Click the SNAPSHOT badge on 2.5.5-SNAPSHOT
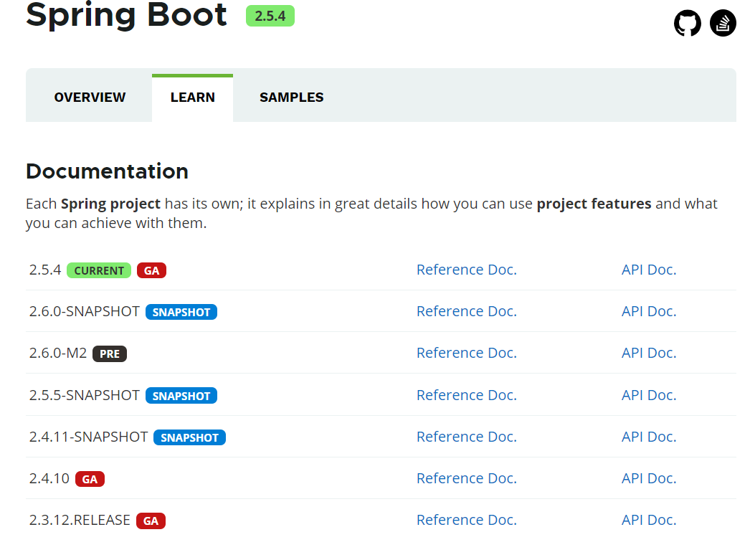750x560 pixels. coord(181,396)
